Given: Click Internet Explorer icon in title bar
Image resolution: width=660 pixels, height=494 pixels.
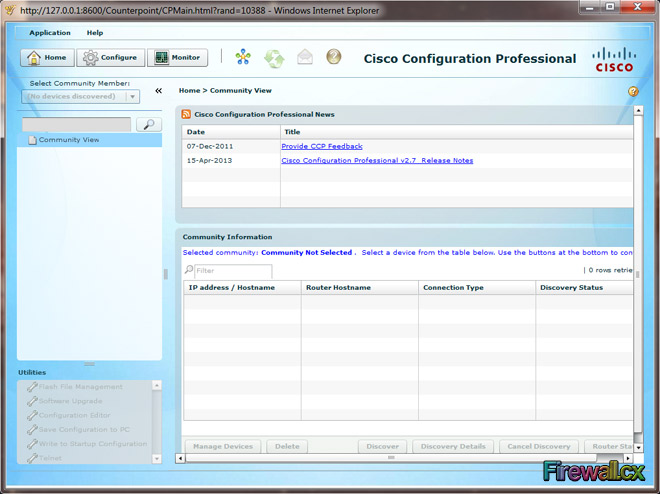Looking at the screenshot, I should click(x=10, y=10).
